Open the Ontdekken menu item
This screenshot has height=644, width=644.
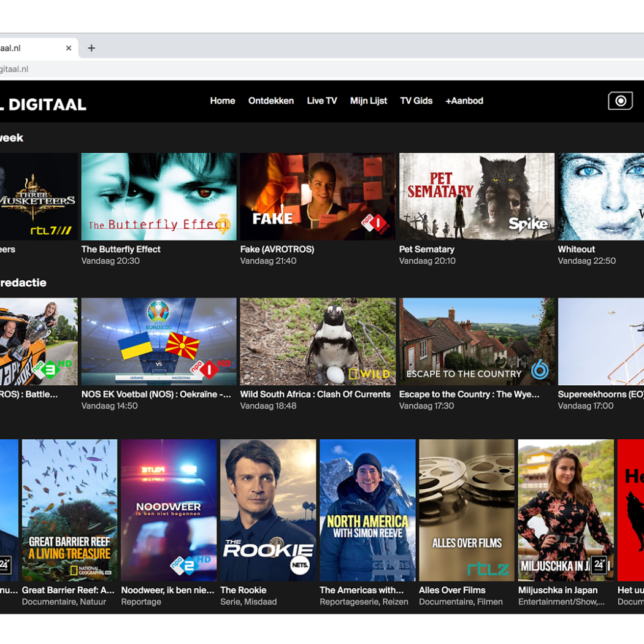point(271,101)
